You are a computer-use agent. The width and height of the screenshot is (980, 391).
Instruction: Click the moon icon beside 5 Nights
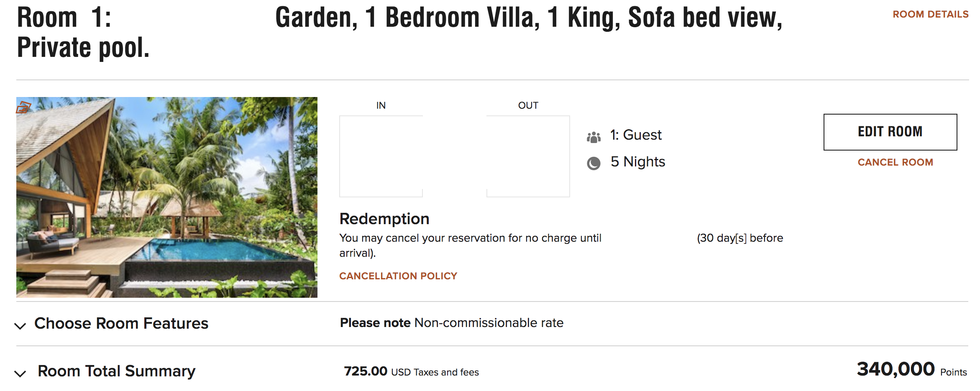[x=594, y=163]
